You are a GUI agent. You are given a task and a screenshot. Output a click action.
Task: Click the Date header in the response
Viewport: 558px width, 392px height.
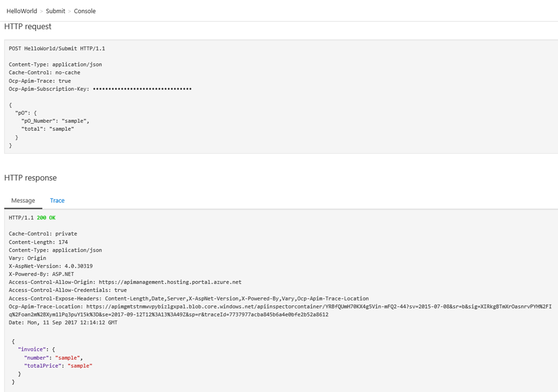click(x=63, y=323)
